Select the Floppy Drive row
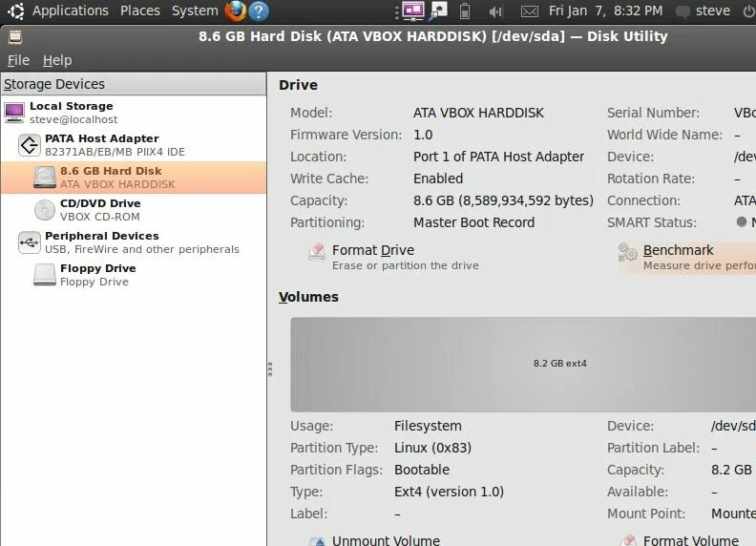 (x=134, y=275)
